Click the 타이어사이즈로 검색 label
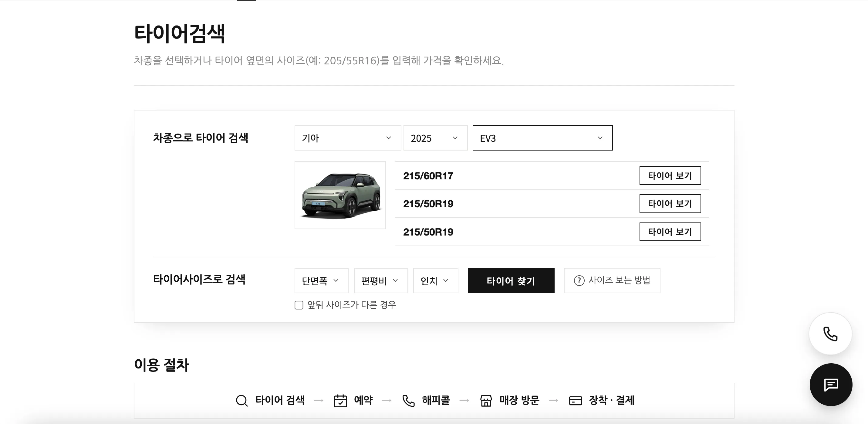 199,280
